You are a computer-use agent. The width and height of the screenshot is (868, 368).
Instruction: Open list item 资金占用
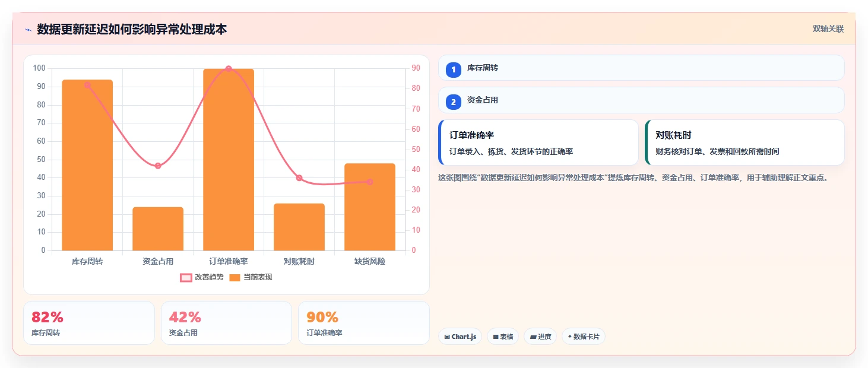pyautogui.click(x=641, y=100)
